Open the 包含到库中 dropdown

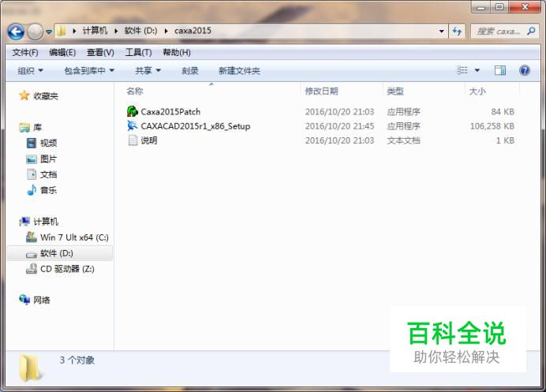pyautogui.click(x=89, y=71)
